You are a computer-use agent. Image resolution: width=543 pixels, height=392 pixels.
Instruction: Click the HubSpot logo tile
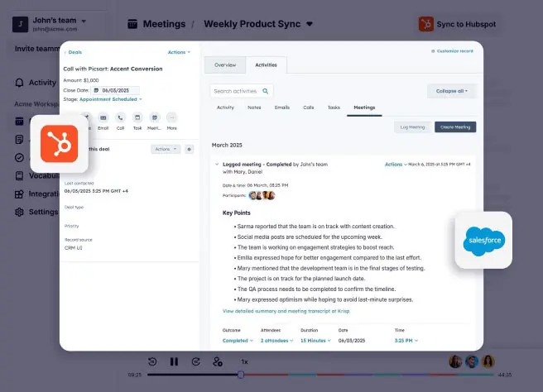click(60, 144)
